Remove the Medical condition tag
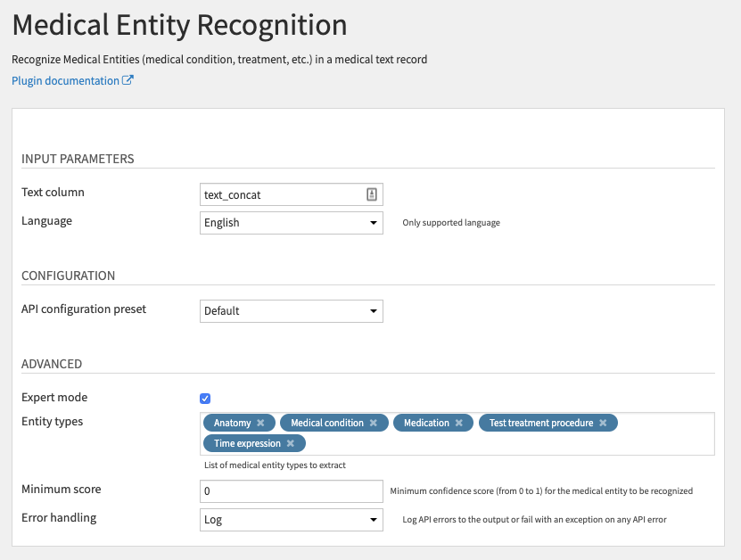The image size is (741, 560). 374,423
